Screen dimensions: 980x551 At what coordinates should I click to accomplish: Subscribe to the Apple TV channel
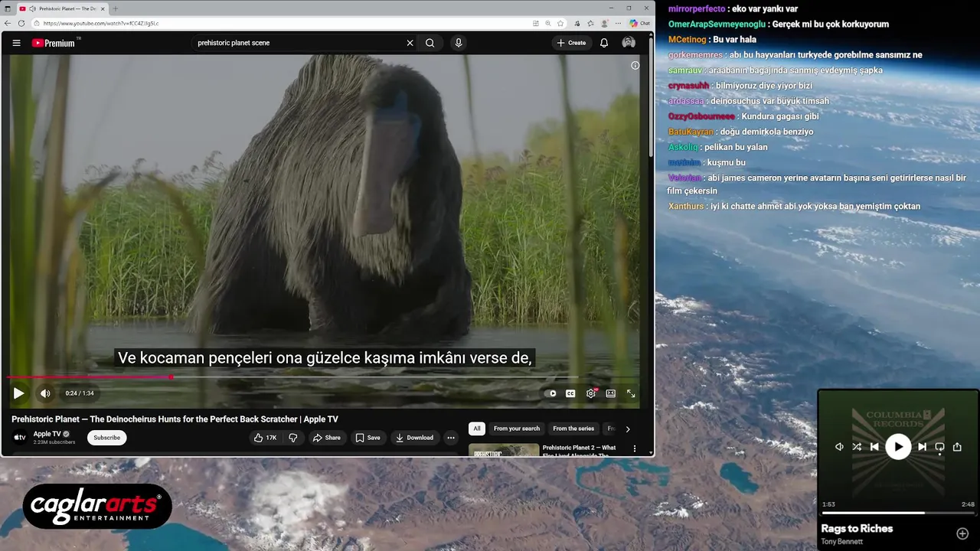click(106, 438)
